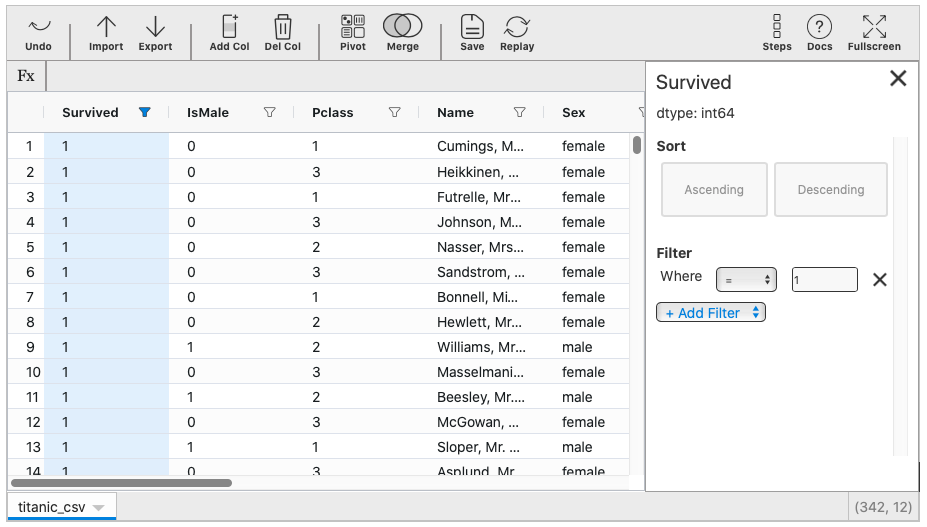This screenshot has width=927, height=527.
Task: Delete column using Del Col icon
Action: click(x=283, y=33)
